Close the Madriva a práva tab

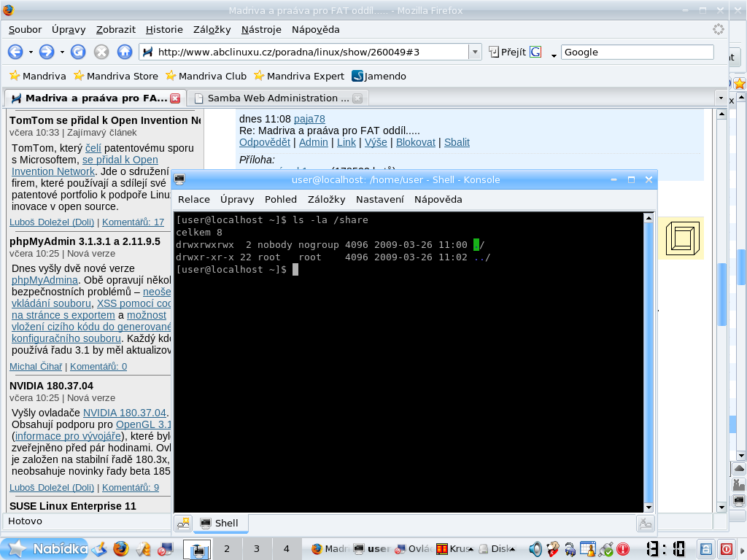pyautogui.click(x=175, y=98)
